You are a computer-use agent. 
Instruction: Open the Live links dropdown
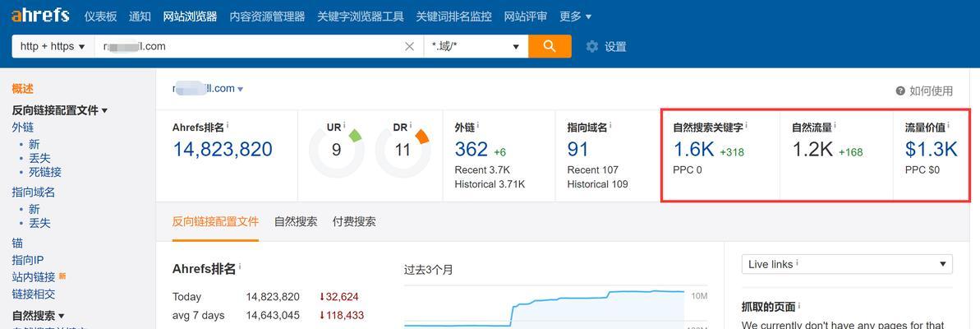[x=847, y=264]
